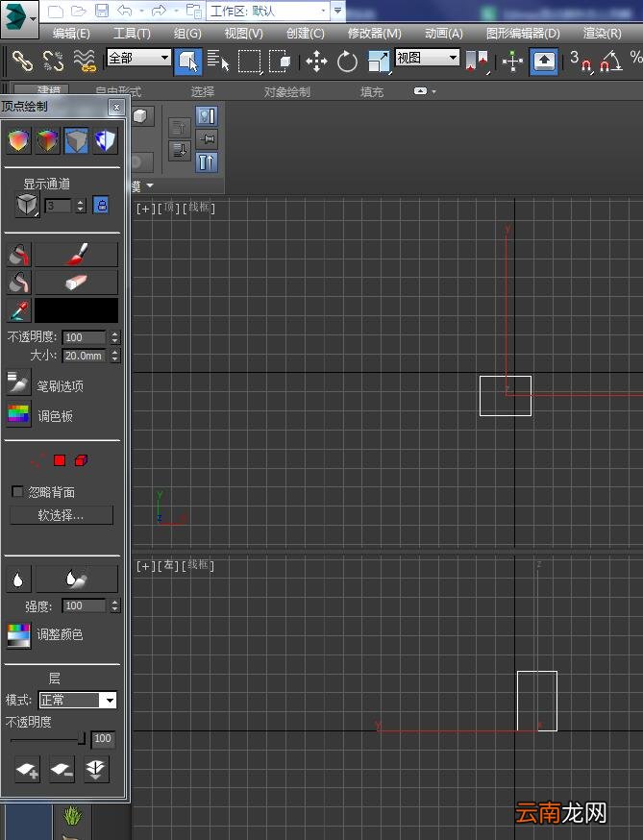
Task: Click the Delete Layer icon
Action: point(62,770)
